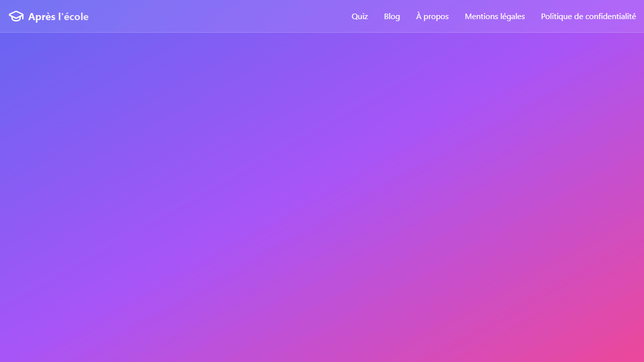The width and height of the screenshot is (644, 362).
Task: Read the Blog via the header link
Action: point(392,16)
